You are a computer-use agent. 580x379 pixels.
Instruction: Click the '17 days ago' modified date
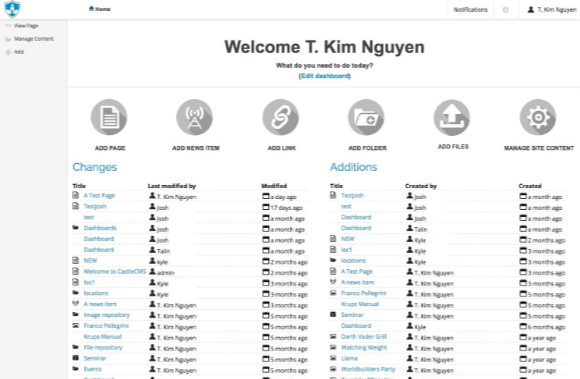[x=286, y=208]
